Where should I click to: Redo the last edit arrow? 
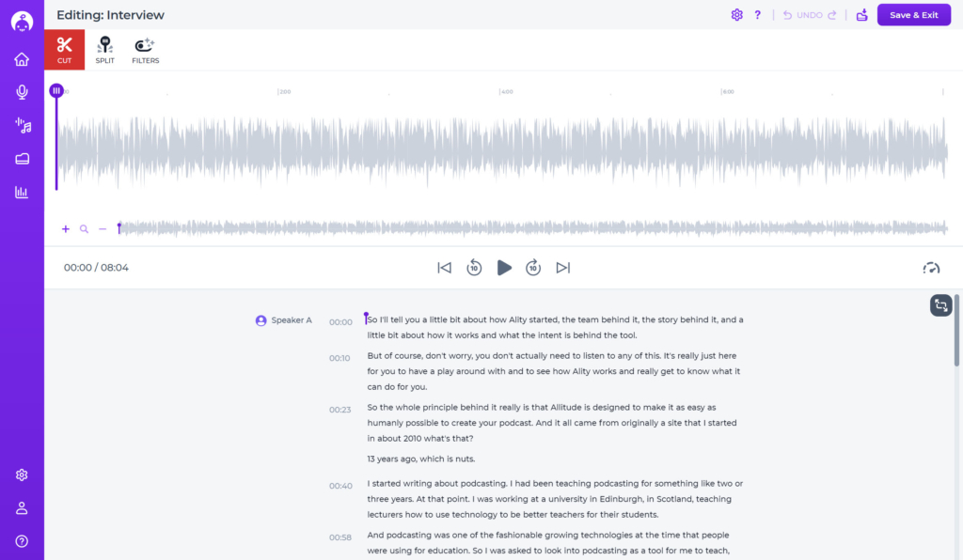pyautogui.click(x=832, y=15)
